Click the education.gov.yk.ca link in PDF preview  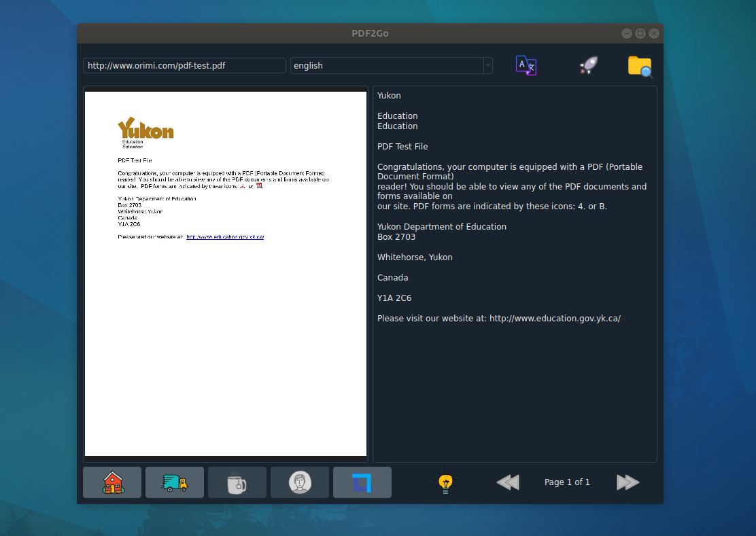pos(225,237)
